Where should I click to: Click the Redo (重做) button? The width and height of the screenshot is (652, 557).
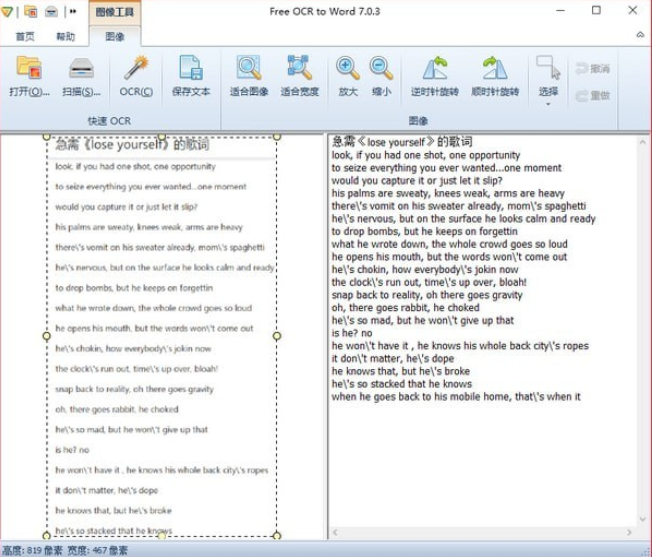[593, 96]
